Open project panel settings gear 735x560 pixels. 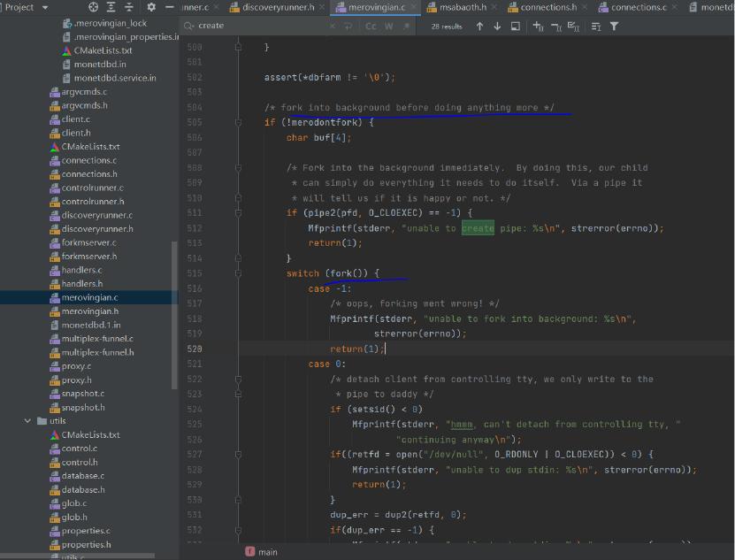pyautogui.click(x=151, y=7)
